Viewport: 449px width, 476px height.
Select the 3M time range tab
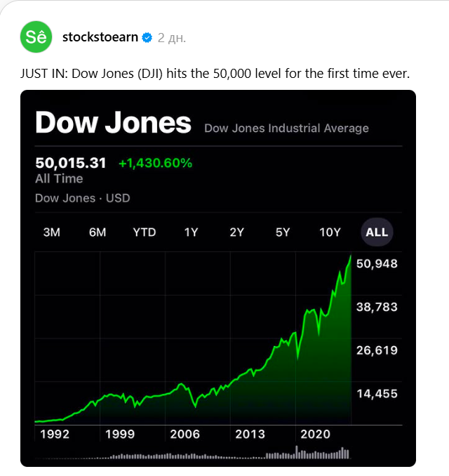pos(52,232)
